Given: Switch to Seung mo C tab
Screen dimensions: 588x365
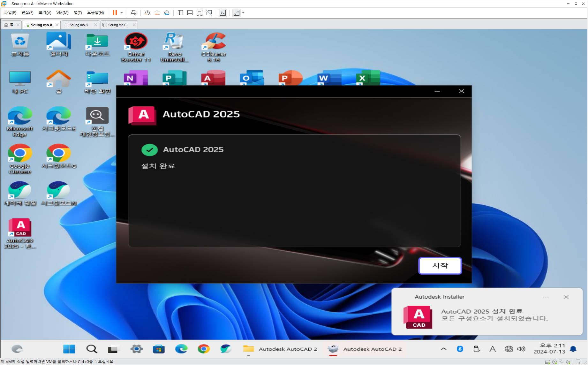Looking at the screenshot, I should 117,25.
